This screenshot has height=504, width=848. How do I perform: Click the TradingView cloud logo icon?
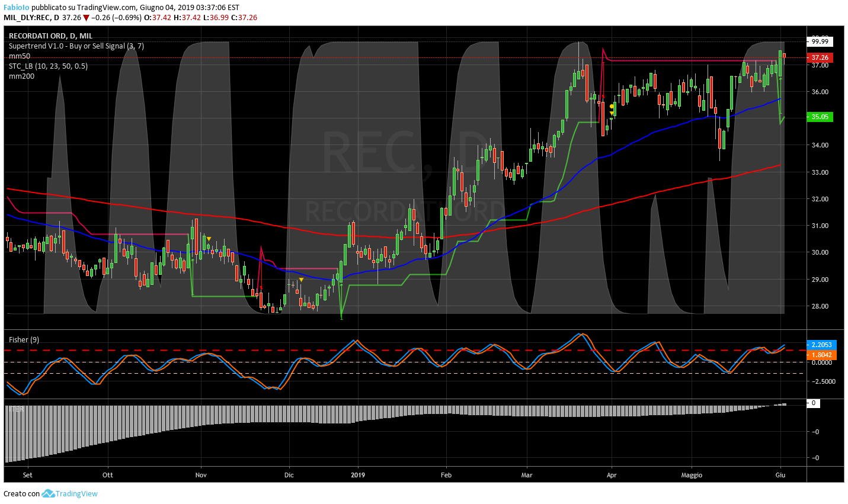click(48, 493)
